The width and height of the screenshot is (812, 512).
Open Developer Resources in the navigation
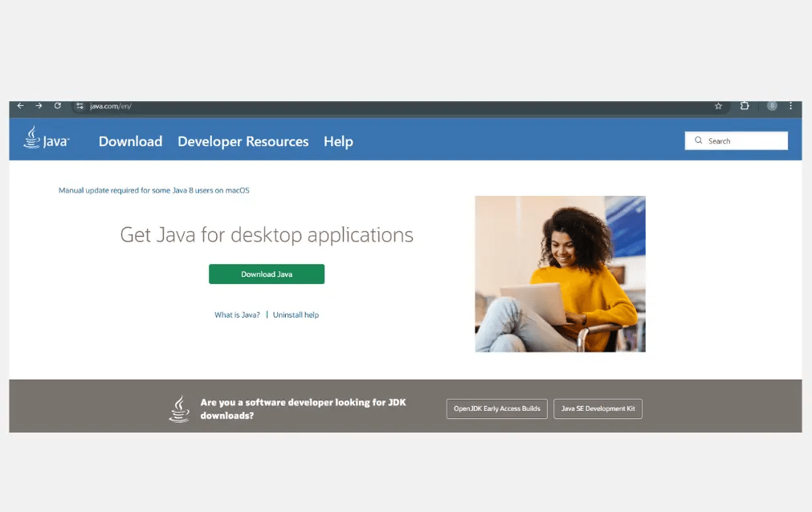tap(243, 141)
